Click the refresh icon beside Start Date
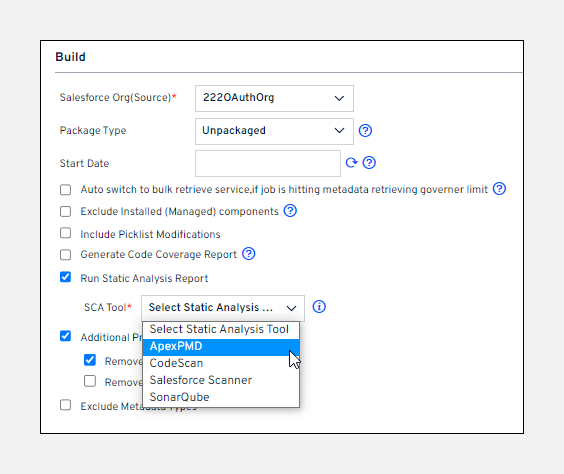Viewport: 564px width, 474px height. (x=351, y=163)
